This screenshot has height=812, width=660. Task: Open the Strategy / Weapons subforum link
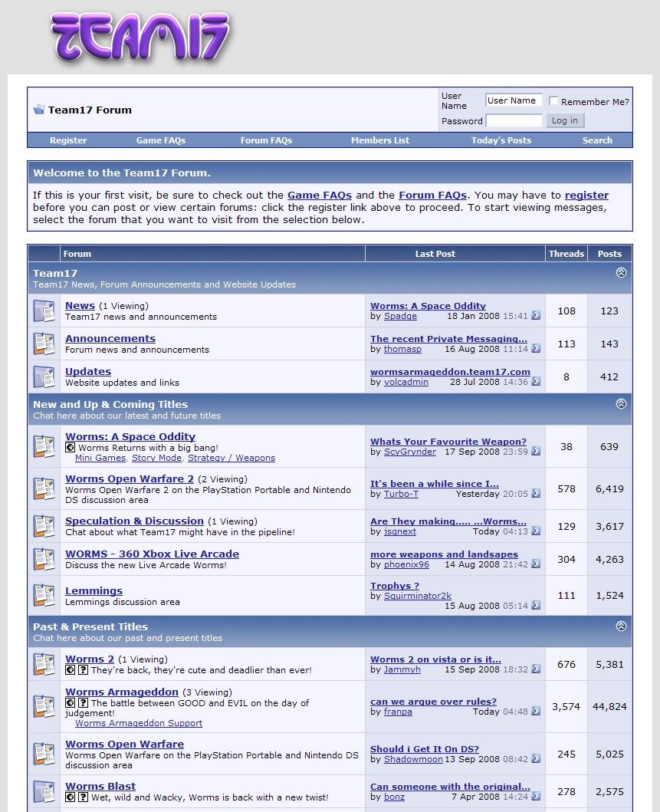tap(231, 458)
